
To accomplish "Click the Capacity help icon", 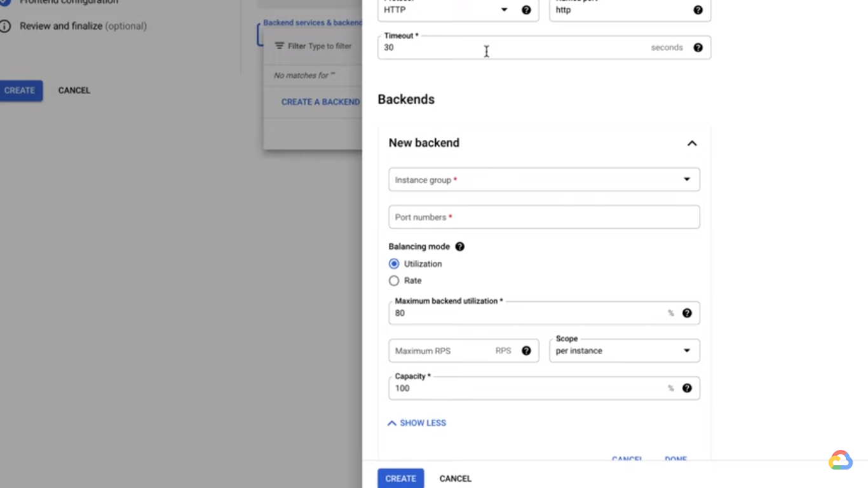I will [687, 388].
